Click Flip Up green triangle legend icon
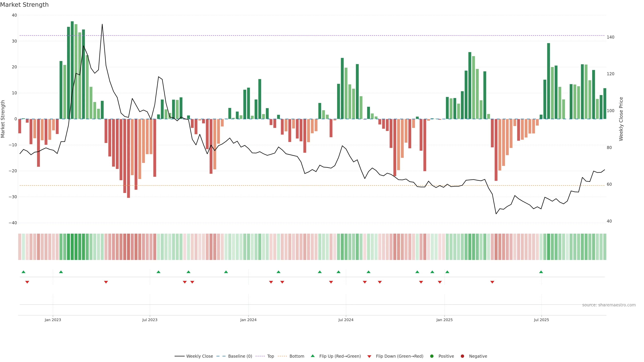The width and height of the screenshot is (644, 362). 312,356
